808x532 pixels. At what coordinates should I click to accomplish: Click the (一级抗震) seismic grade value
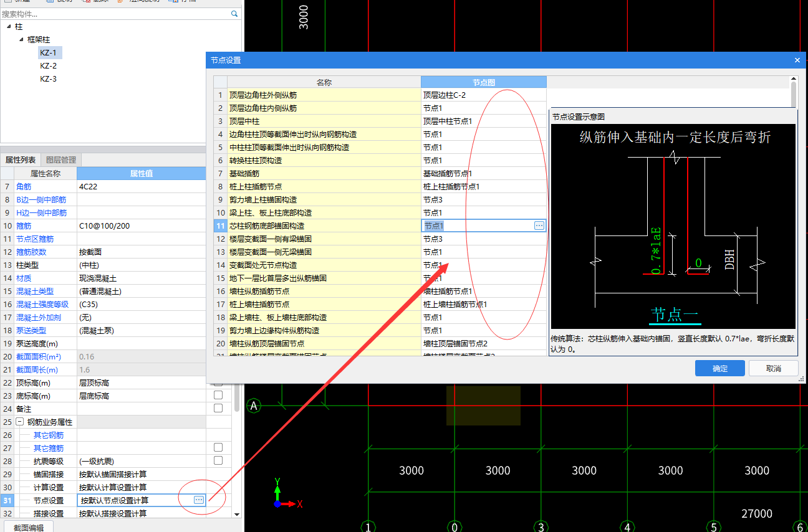(x=96, y=461)
